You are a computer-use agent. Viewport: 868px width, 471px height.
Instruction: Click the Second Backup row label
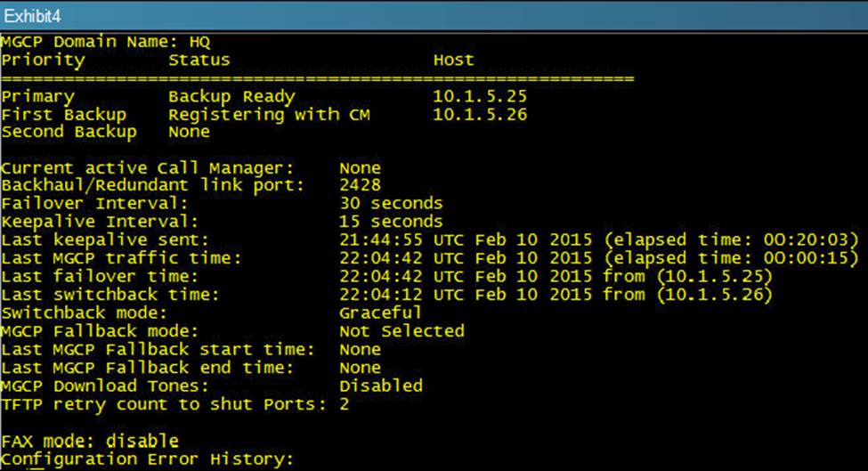coord(69,132)
